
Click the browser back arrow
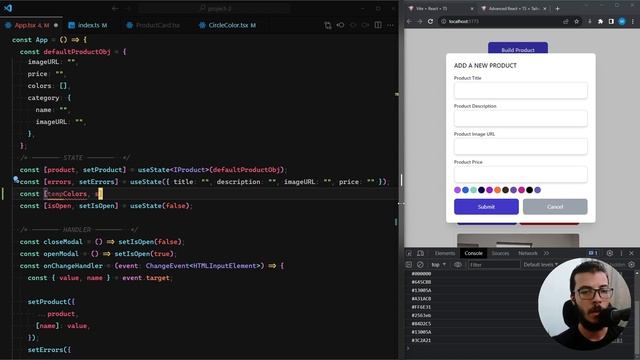409,21
